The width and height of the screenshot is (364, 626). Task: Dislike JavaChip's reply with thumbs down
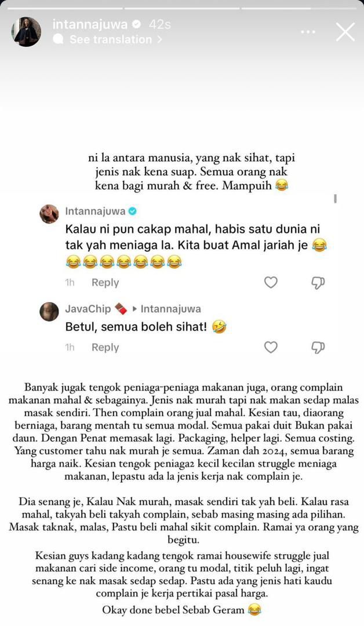click(x=318, y=348)
